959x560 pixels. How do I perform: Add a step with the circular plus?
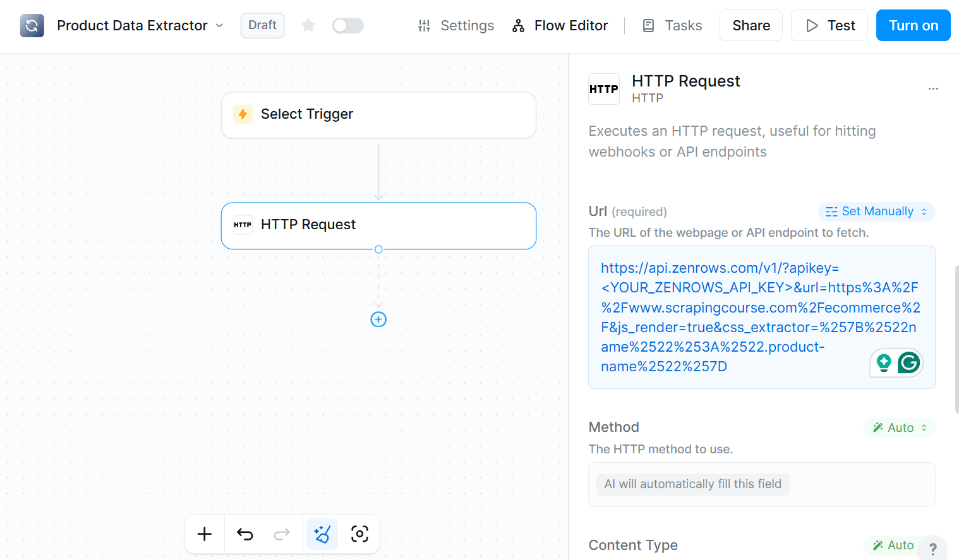coord(378,319)
